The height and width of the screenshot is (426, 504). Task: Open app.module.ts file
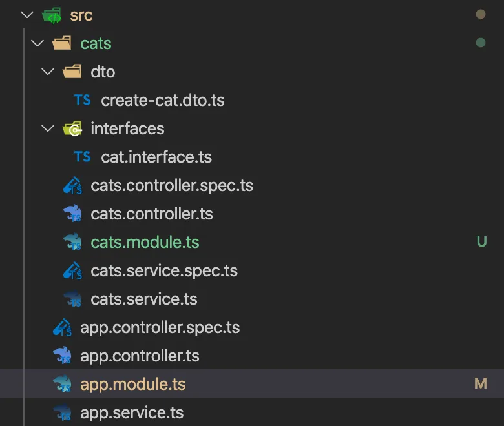click(133, 384)
